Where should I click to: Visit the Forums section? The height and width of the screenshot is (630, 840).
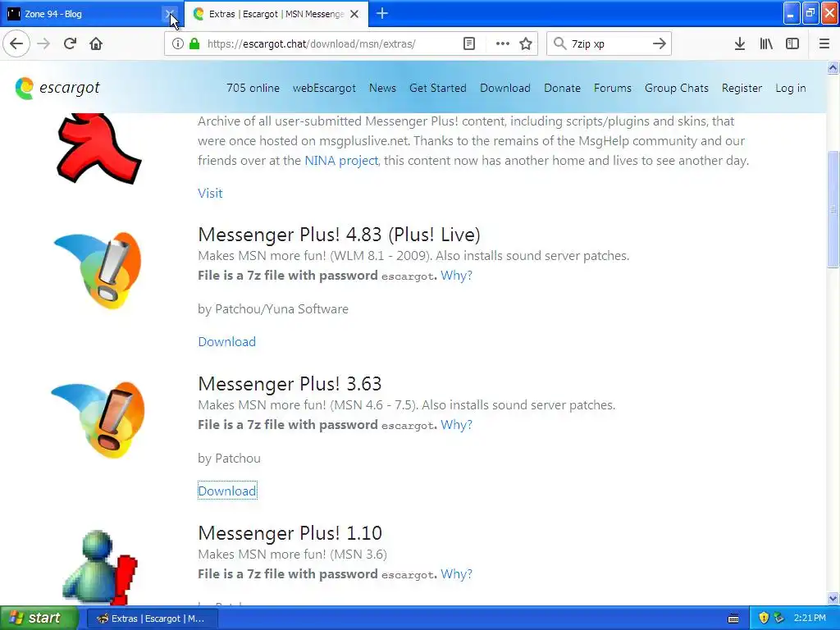[612, 88]
